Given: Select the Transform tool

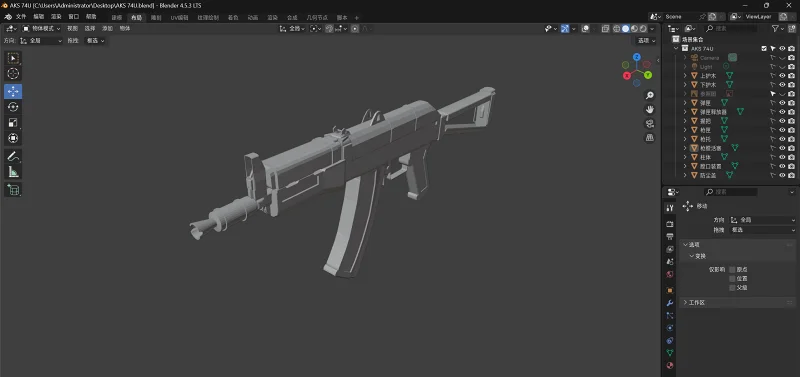Looking at the screenshot, I should (13, 138).
